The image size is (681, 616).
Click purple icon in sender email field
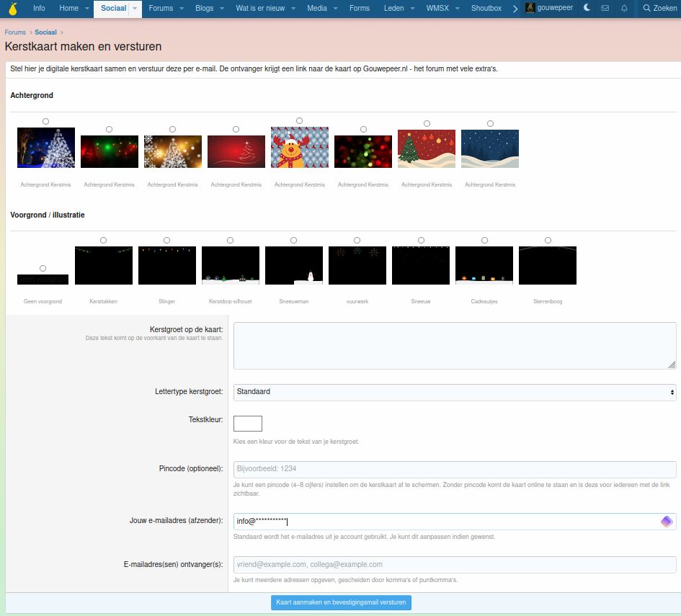(667, 522)
